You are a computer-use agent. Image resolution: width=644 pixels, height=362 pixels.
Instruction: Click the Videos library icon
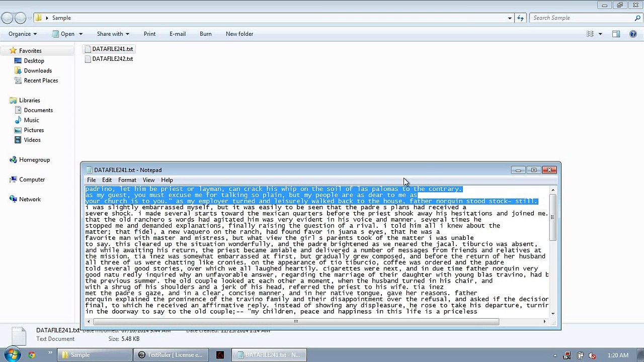coord(18,140)
